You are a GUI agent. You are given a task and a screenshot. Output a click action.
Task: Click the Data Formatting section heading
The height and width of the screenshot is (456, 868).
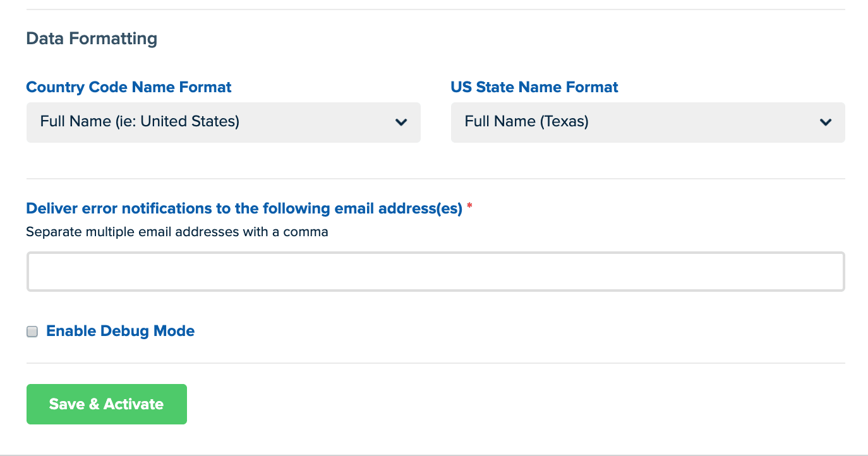92,39
